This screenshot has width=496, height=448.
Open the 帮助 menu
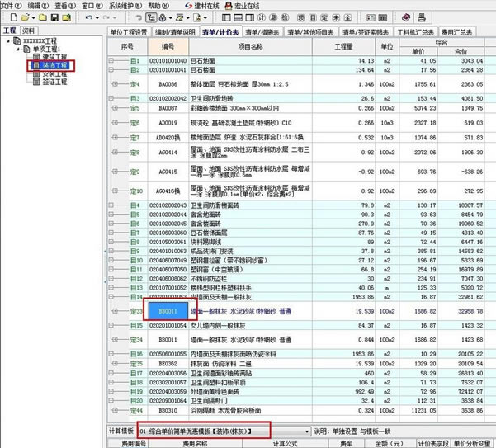pyautogui.click(x=158, y=6)
